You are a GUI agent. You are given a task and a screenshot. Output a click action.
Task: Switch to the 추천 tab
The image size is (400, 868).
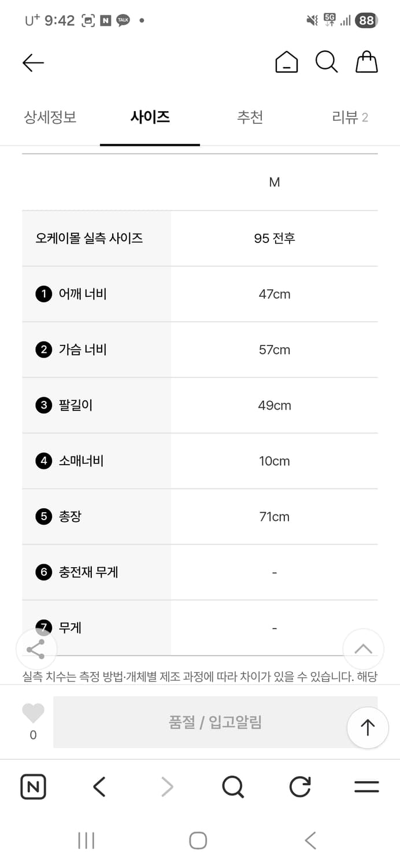pos(250,117)
